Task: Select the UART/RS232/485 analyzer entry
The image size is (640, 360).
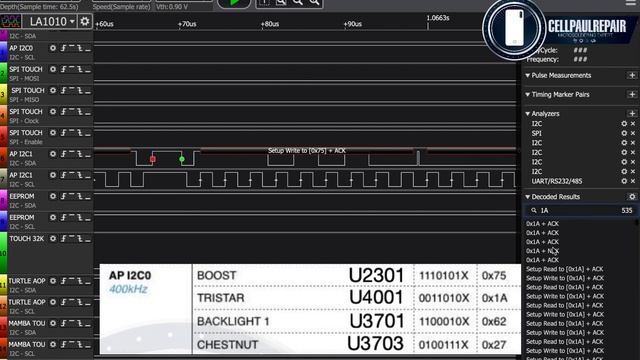Action: (557, 181)
